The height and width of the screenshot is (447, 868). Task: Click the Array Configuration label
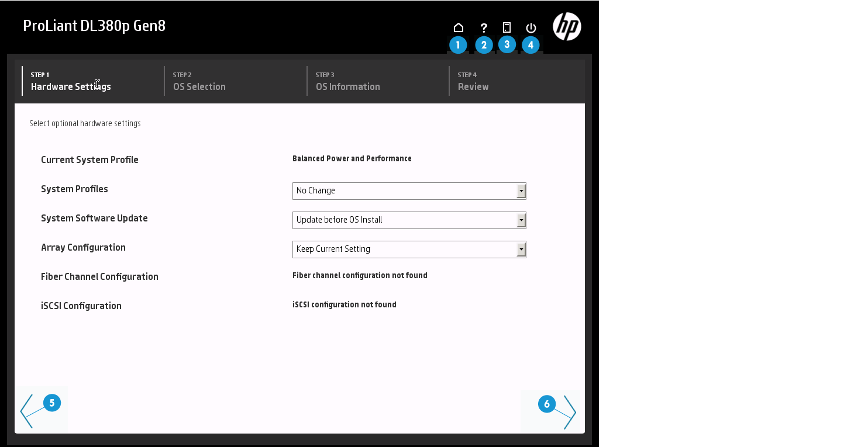pos(83,247)
